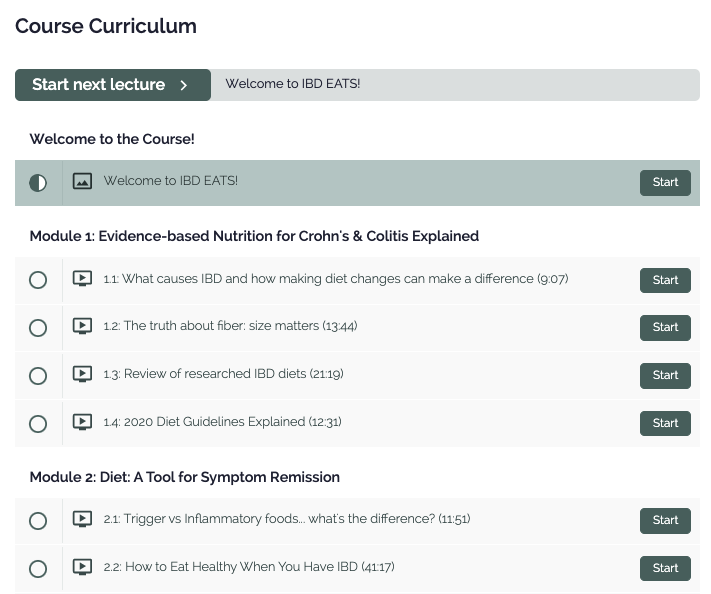Click the video icon for lecture 1.2 about fiber
The width and height of the screenshot is (711, 594).
coord(82,326)
